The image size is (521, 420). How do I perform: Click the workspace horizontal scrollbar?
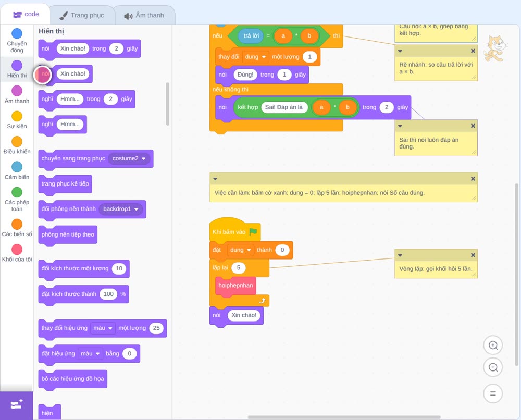344,417
